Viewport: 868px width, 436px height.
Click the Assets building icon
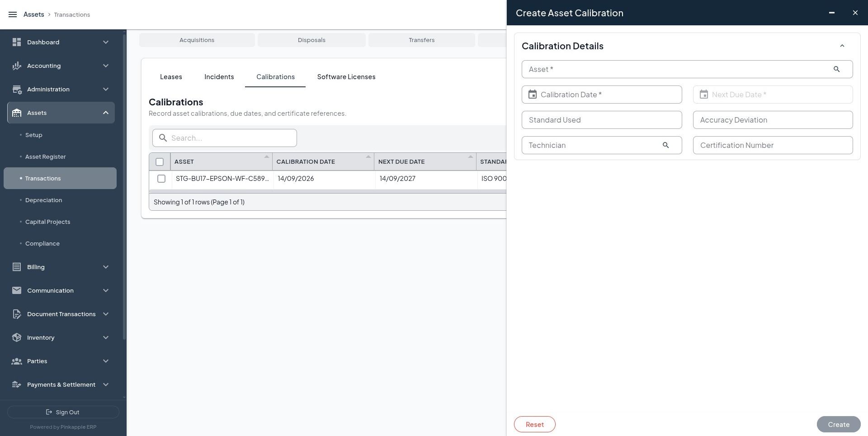[17, 113]
